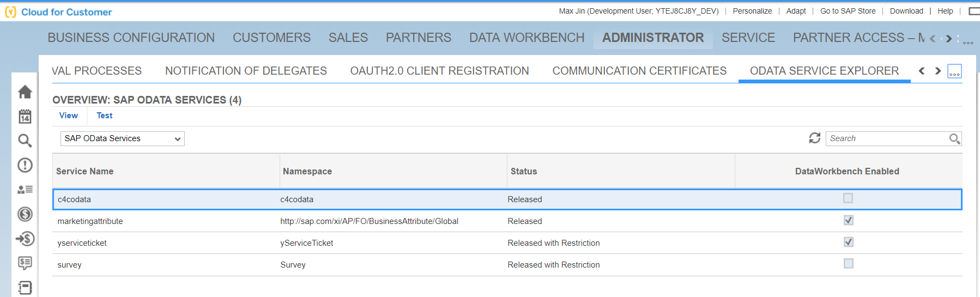Click Released status of c4codata
980x297 pixels.
[x=524, y=199]
